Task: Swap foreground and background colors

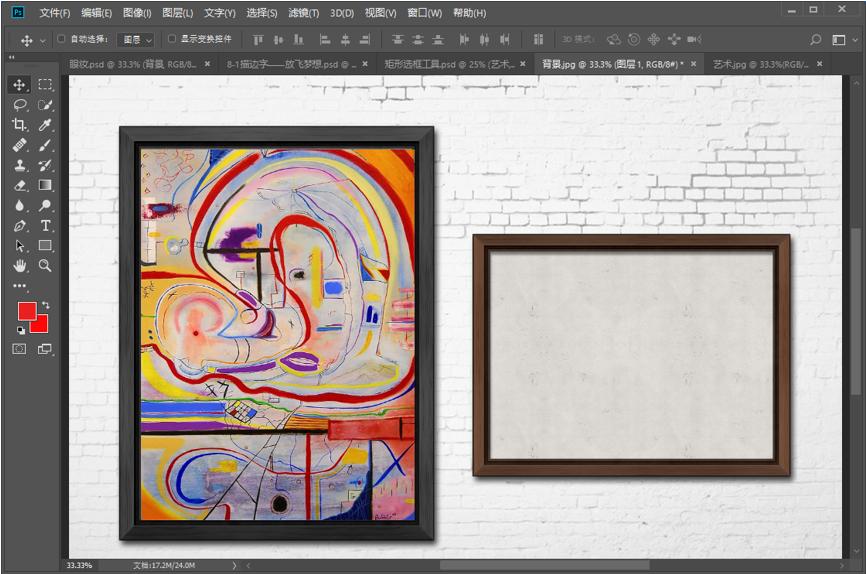Action: [x=46, y=304]
